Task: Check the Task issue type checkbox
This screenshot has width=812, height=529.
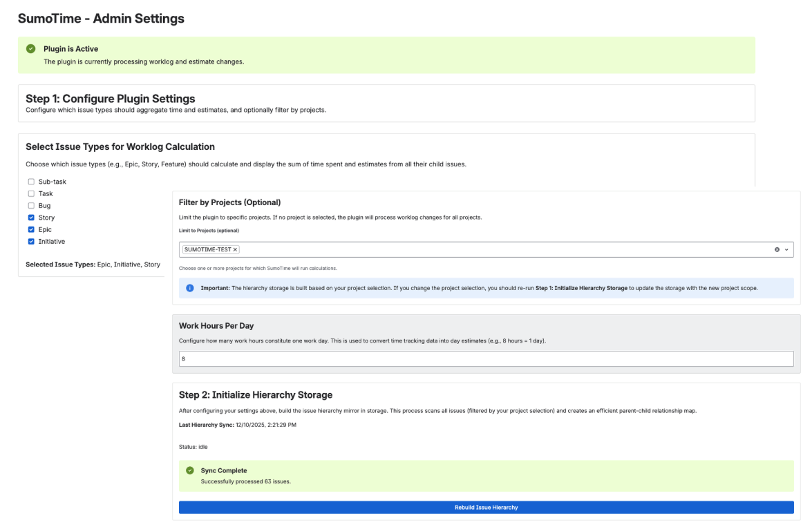Action: click(x=31, y=193)
